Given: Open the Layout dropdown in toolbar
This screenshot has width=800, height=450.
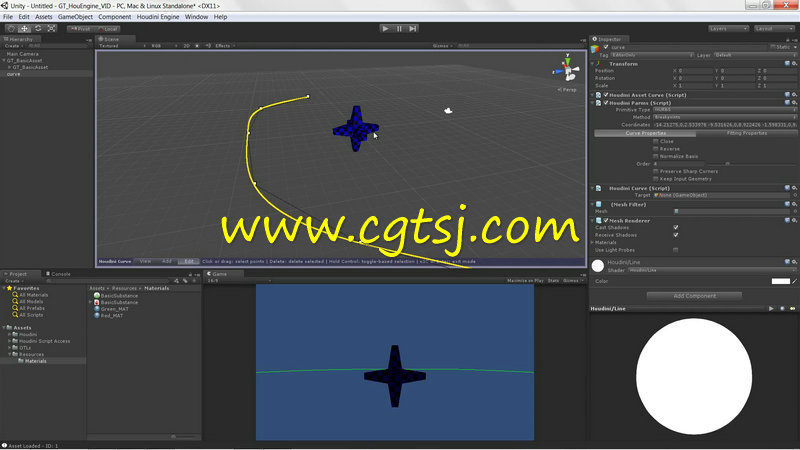Looking at the screenshot, I should [774, 29].
